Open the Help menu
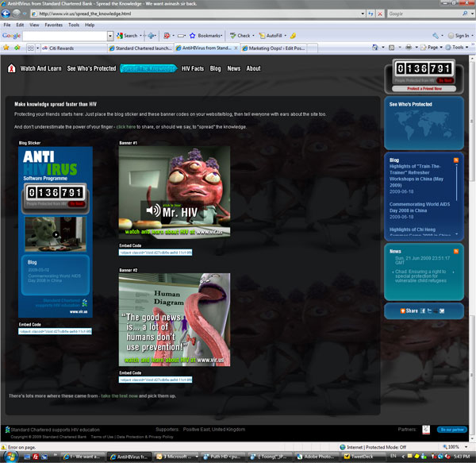The image size is (476, 463). 90,25
